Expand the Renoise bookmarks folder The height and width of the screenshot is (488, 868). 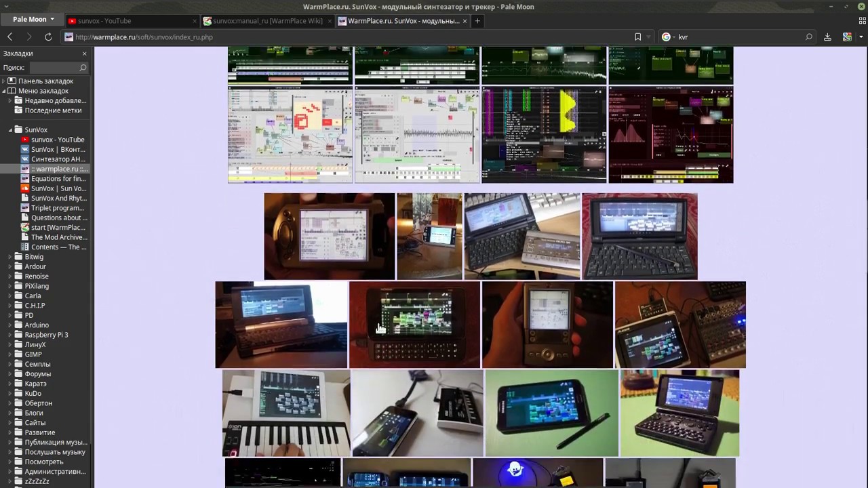[x=11, y=277]
